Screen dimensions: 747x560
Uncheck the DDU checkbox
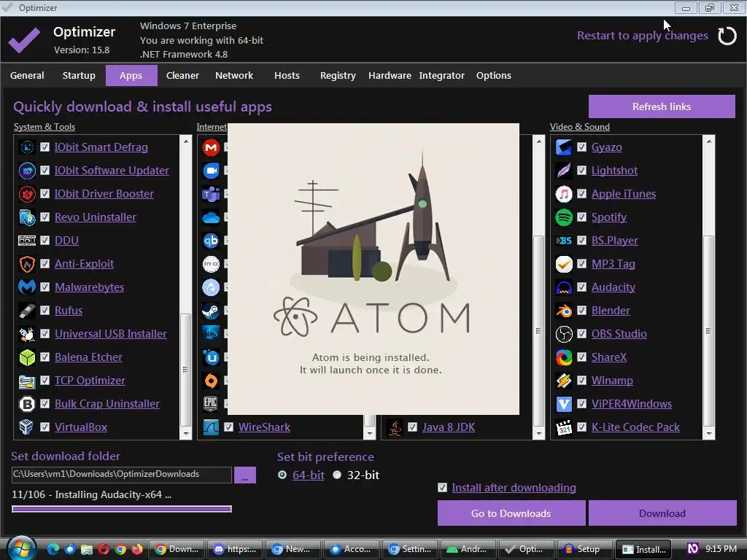44,240
